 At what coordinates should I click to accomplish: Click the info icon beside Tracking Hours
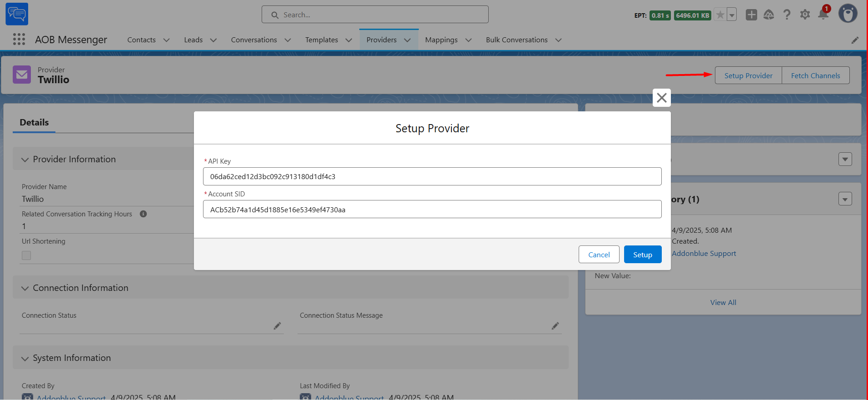pos(143,214)
